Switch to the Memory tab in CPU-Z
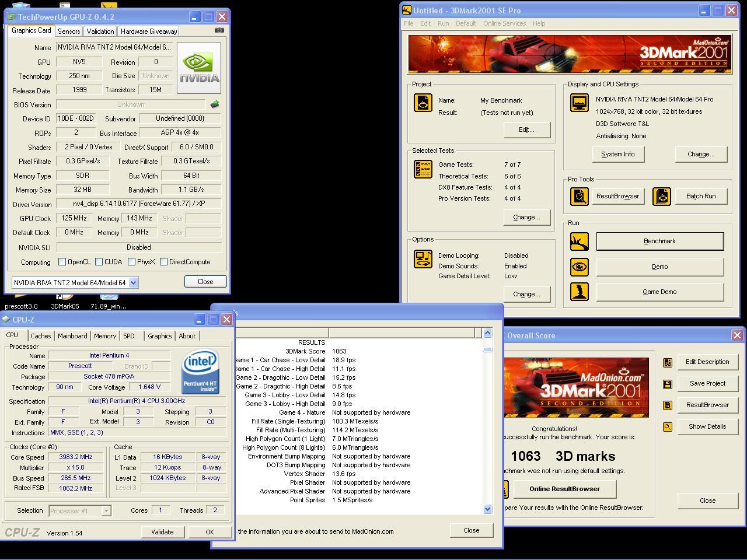Viewport: 747px width, 560px height. pyautogui.click(x=105, y=336)
